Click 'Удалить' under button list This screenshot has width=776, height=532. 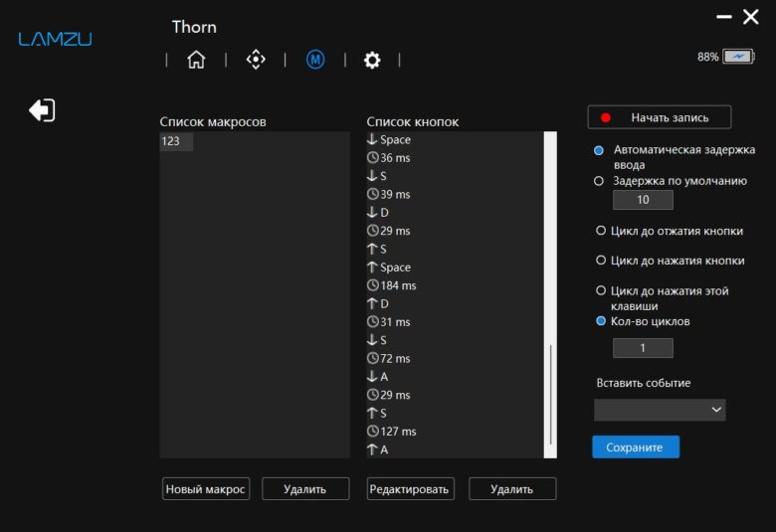pyautogui.click(x=512, y=489)
